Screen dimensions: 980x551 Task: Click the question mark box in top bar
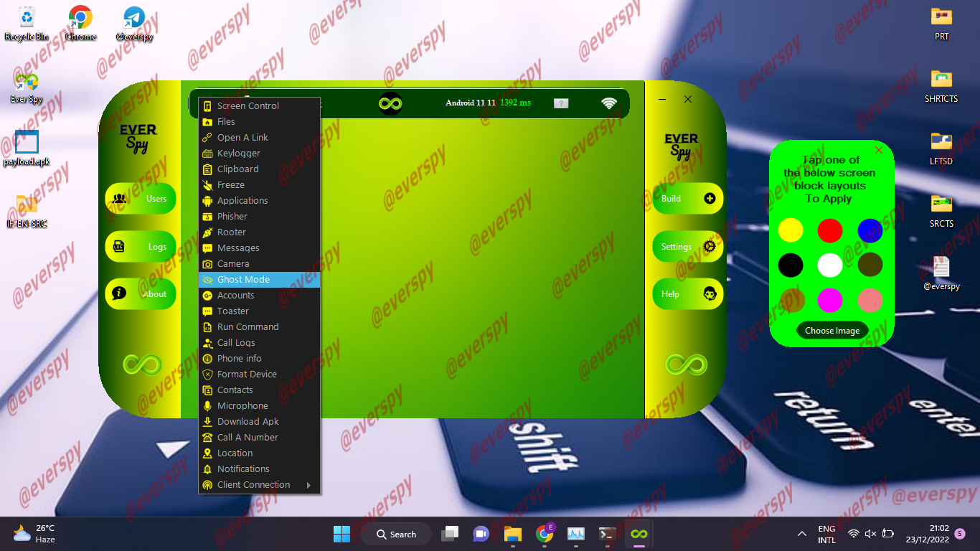pyautogui.click(x=561, y=103)
